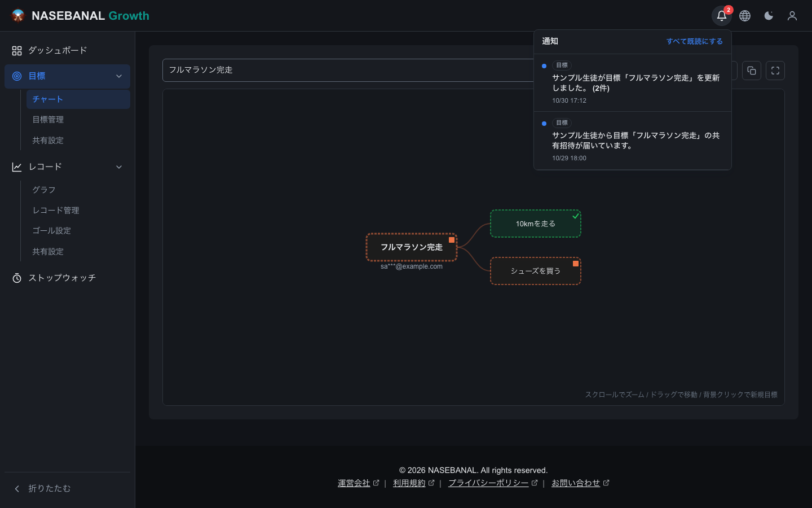Collapse the レコード menu chevron
Screen dimensions: 812x508
(x=119, y=167)
